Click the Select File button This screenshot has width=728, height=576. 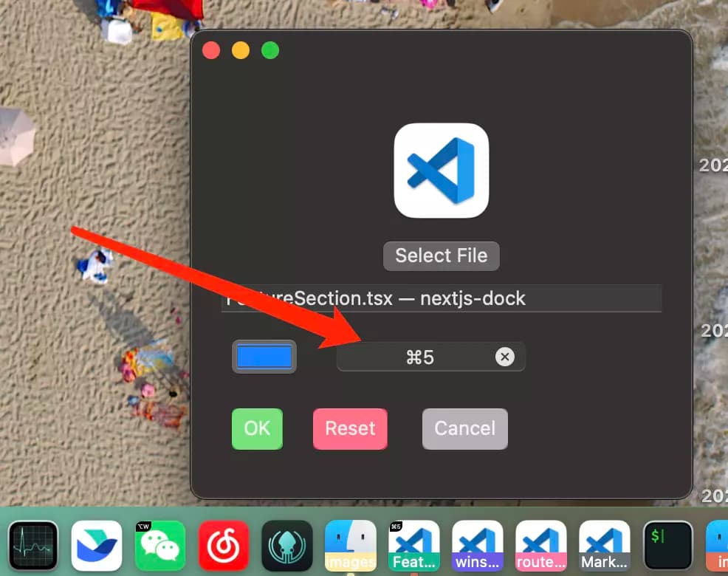click(x=441, y=256)
